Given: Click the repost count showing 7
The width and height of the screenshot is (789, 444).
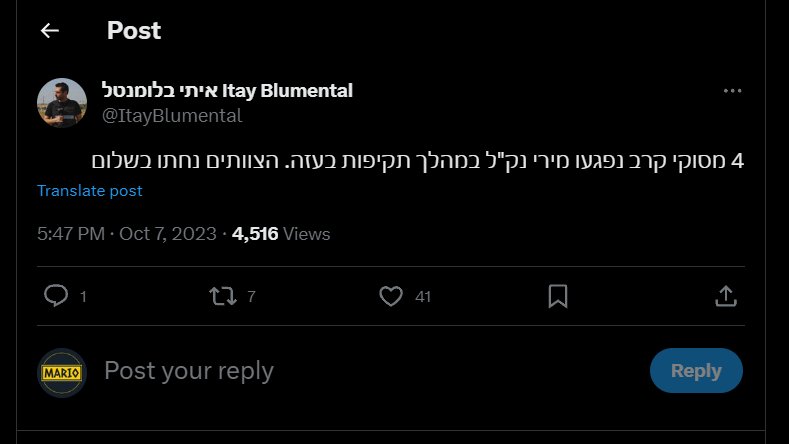Looking at the screenshot, I should click(251, 297).
